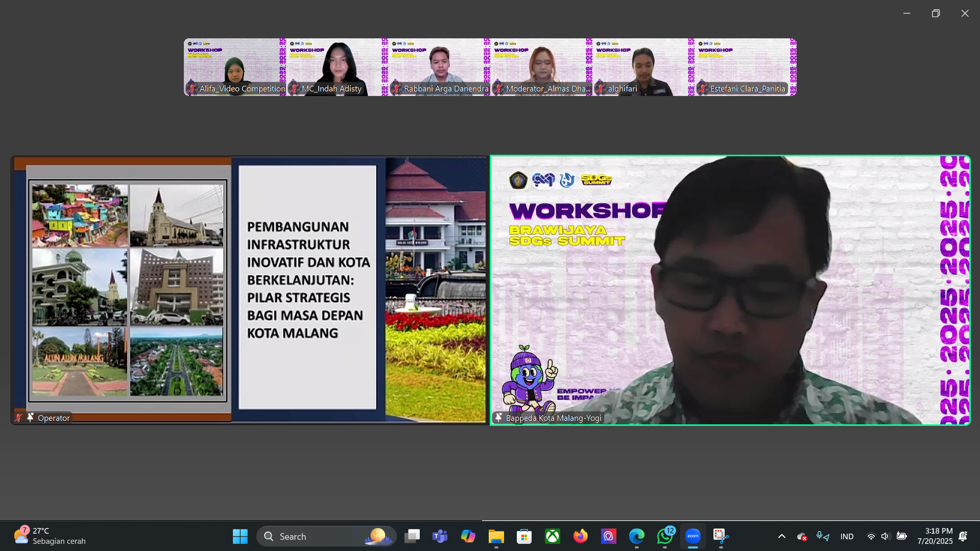Open WhatsApp with 12 notifications
This screenshot has width=980, height=551.
click(x=665, y=536)
